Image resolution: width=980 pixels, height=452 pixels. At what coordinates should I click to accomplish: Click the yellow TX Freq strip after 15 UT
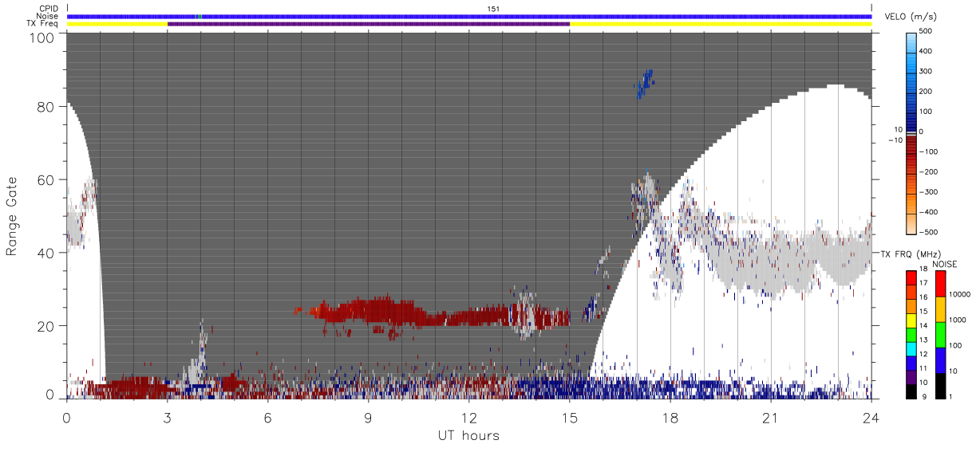721,24
